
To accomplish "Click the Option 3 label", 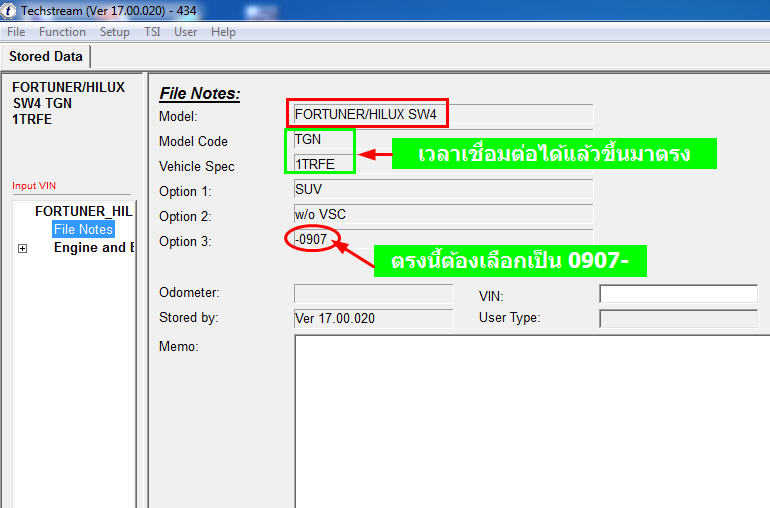I will click(185, 241).
